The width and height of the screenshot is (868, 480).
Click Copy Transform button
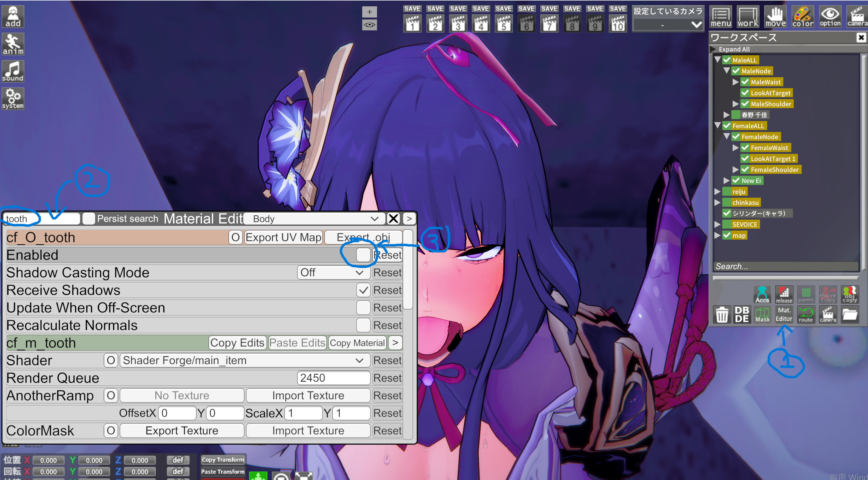[x=223, y=460]
